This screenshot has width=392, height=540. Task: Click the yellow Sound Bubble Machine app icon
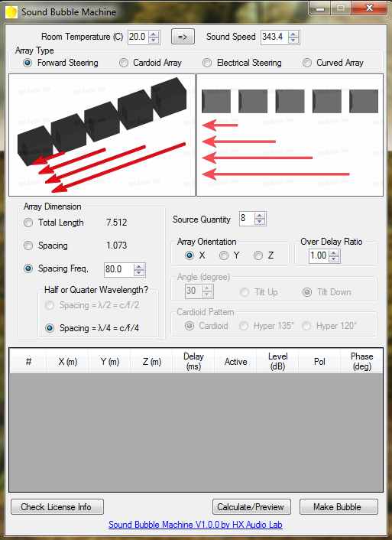coord(11,12)
